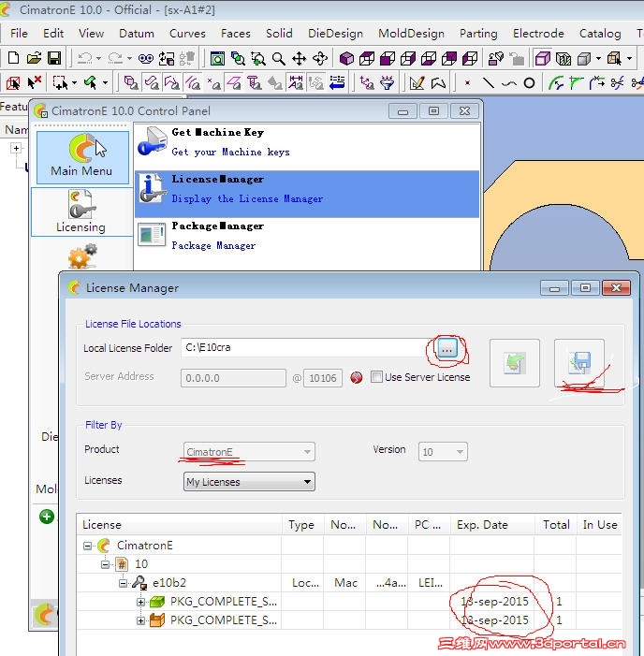Click the save license disk button
The image size is (644, 656).
pyautogui.click(x=579, y=363)
